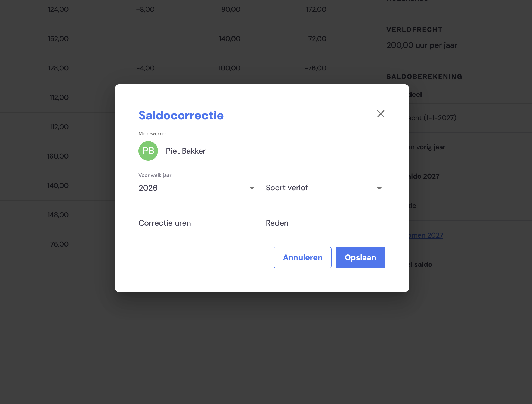Close the Saldocorrectie dialog with X
Viewport: 532px width, 404px height.
(381, 114)
